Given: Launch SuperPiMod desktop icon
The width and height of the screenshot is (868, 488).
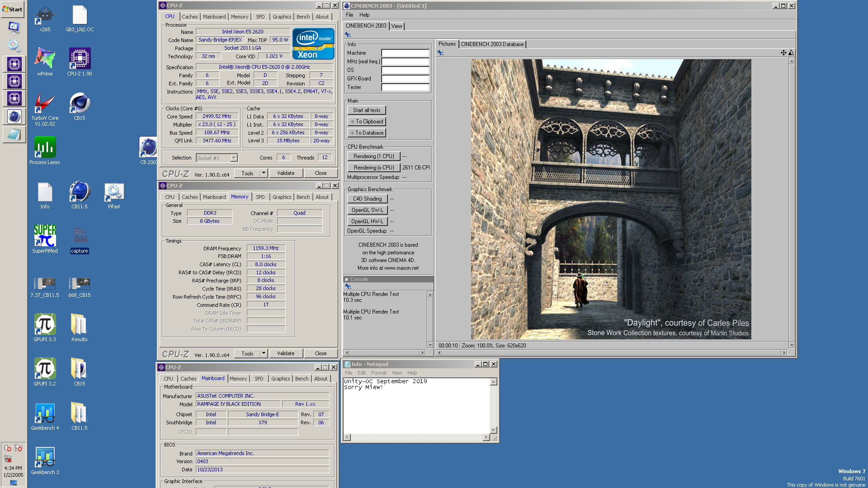Looking at the screenshot, I should (x=45, y=239).
